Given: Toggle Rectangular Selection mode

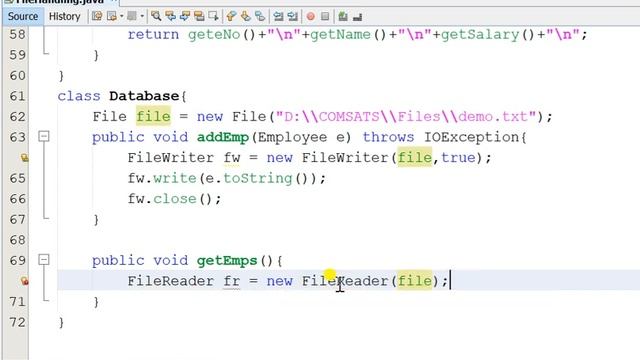Looking at the screenshot, I should click(213, 16).
